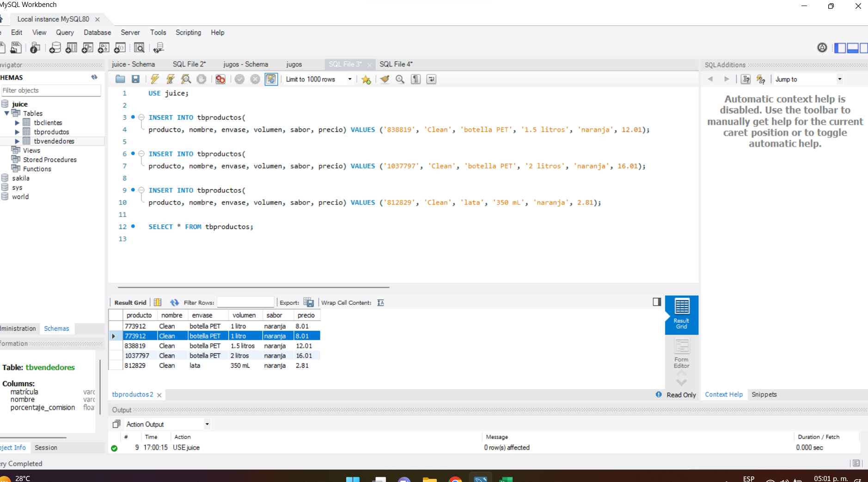Toggle auto-commit mode

click(271, 79)
